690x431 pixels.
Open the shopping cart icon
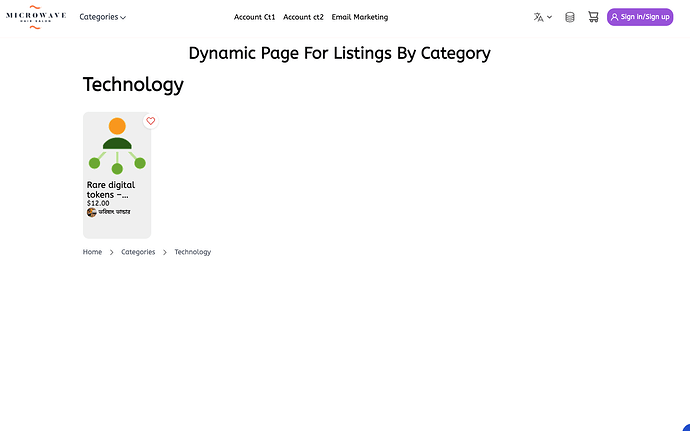(x=593, y=17)
